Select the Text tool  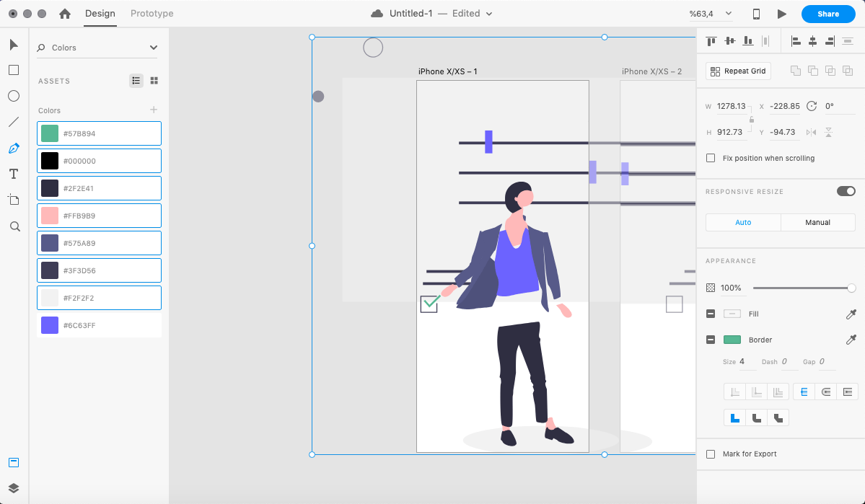coord(14,174)
